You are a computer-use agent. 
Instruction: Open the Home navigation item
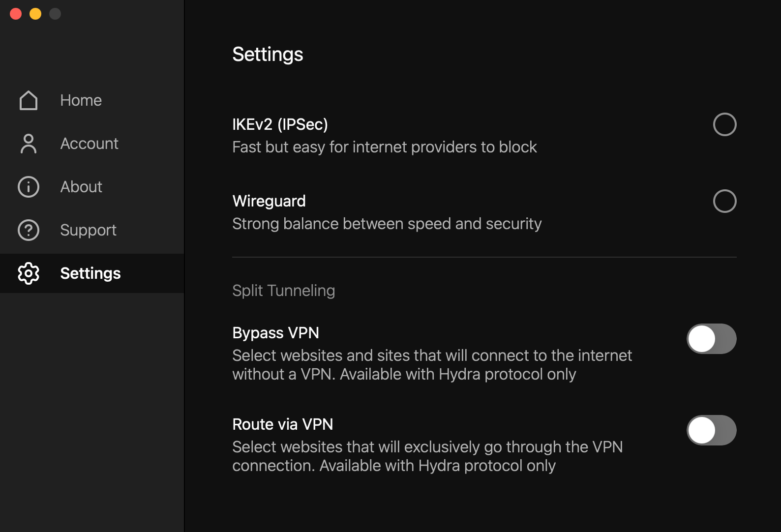(80, 100)
